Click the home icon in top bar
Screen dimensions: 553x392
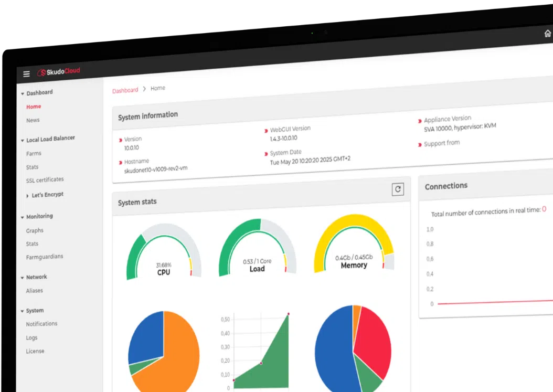pos(548,34)
